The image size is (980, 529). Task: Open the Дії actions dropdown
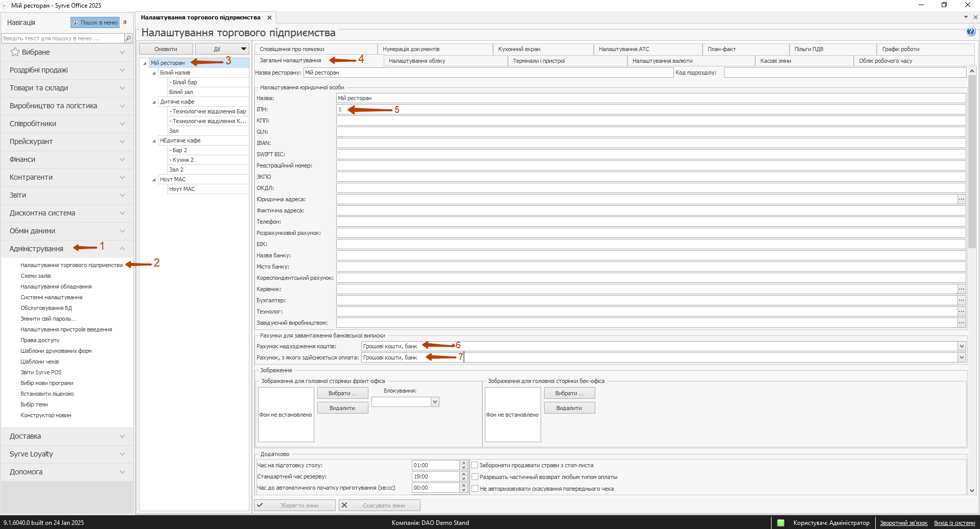(222, 49)
